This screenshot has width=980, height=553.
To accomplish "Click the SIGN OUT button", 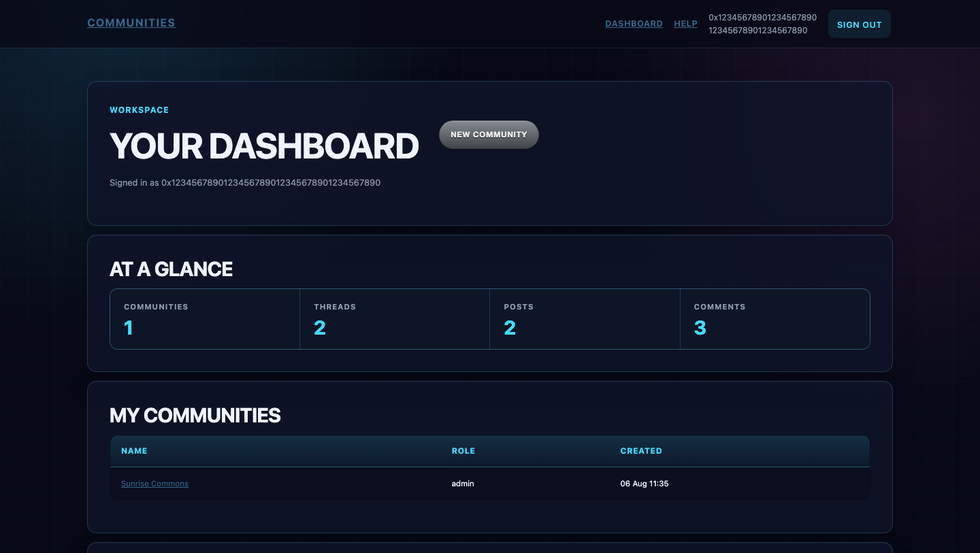I will click(x=859, y=24).
